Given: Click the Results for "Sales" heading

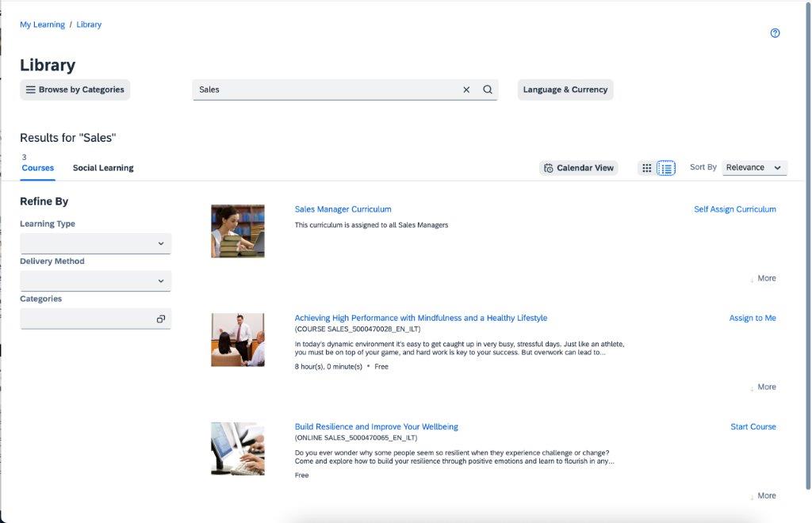Looking at the screenshot, I should coord(68,138).
